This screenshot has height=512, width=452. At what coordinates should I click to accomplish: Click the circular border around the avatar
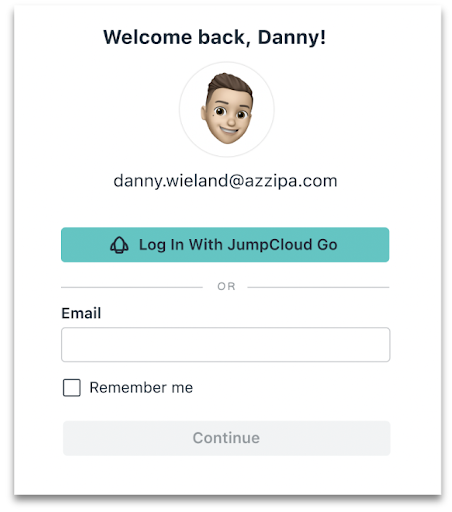tap(227, 63)
